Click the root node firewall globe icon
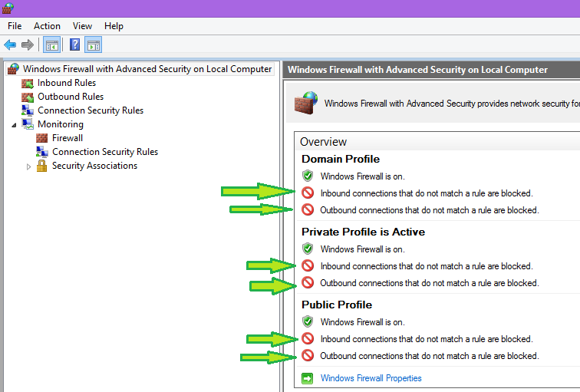Viewport: 580px width, 392px height. click(13, 69)
